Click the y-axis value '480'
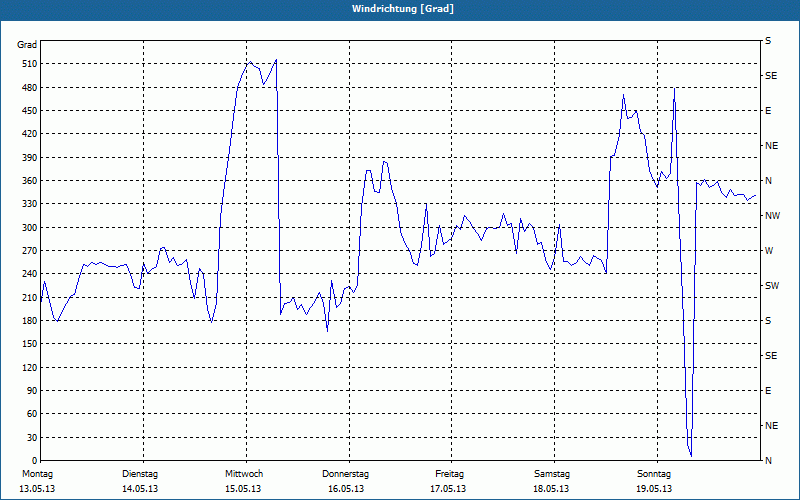800x500 pixels. point(30,88)
